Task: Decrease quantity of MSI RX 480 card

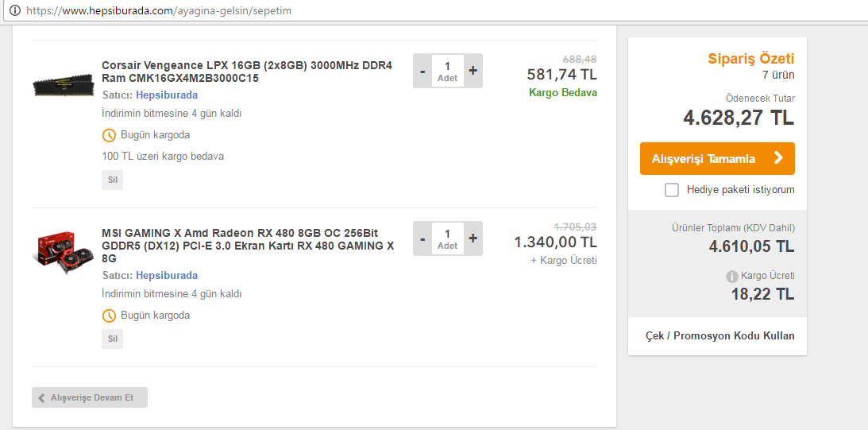Action: point(423,238)
